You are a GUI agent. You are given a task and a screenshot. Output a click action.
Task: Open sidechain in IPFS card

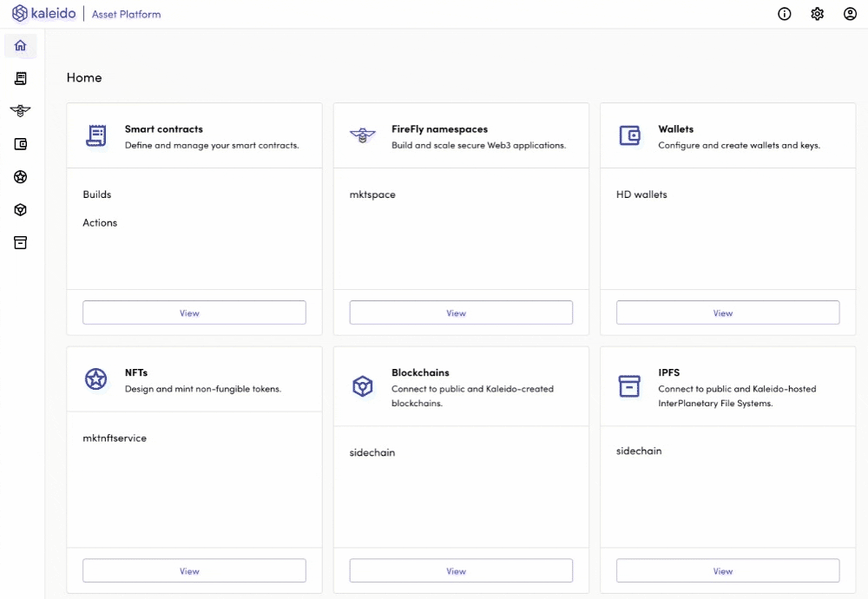[639, 451]
